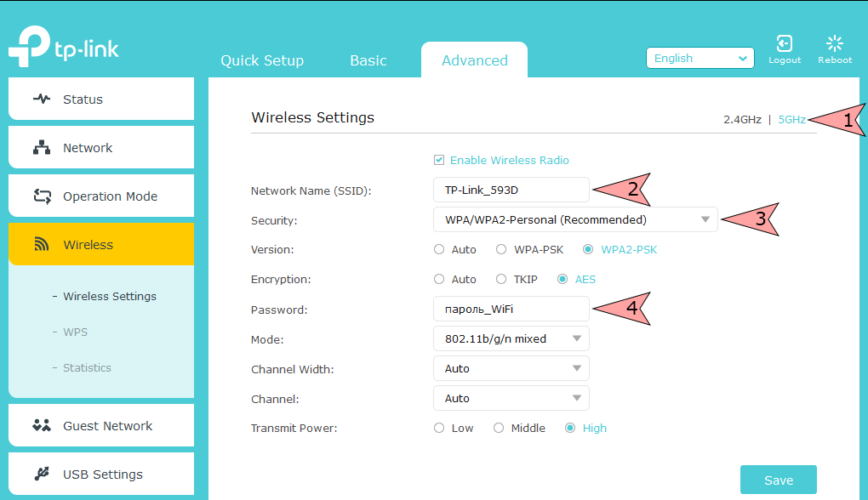Open the Quick Setup tab
The height and width of the screenshot is (500, 868).
261,60
